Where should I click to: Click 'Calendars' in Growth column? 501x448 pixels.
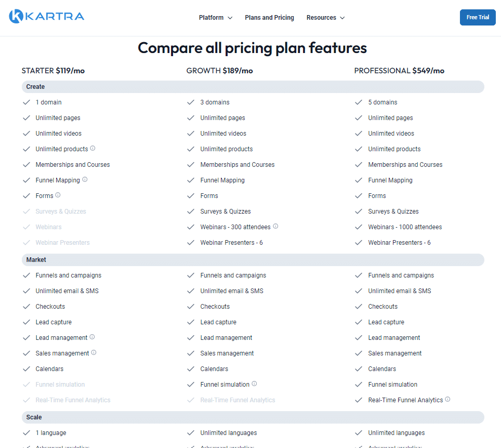(x=214, y=369)
